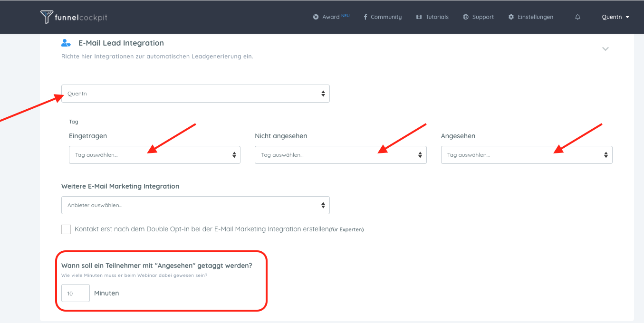Screen dimensions: 644x323
Task: Click the Award icon in navbar
Action: (x=316, y=17)
